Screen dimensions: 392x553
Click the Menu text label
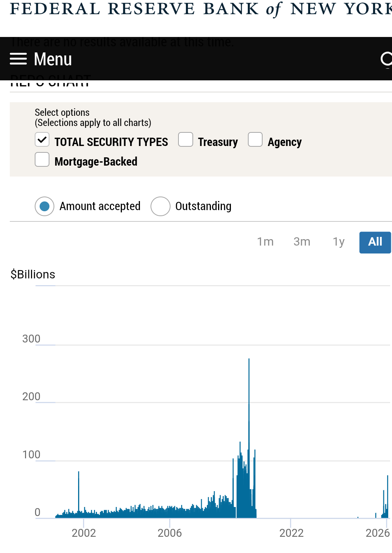point(53,59)
